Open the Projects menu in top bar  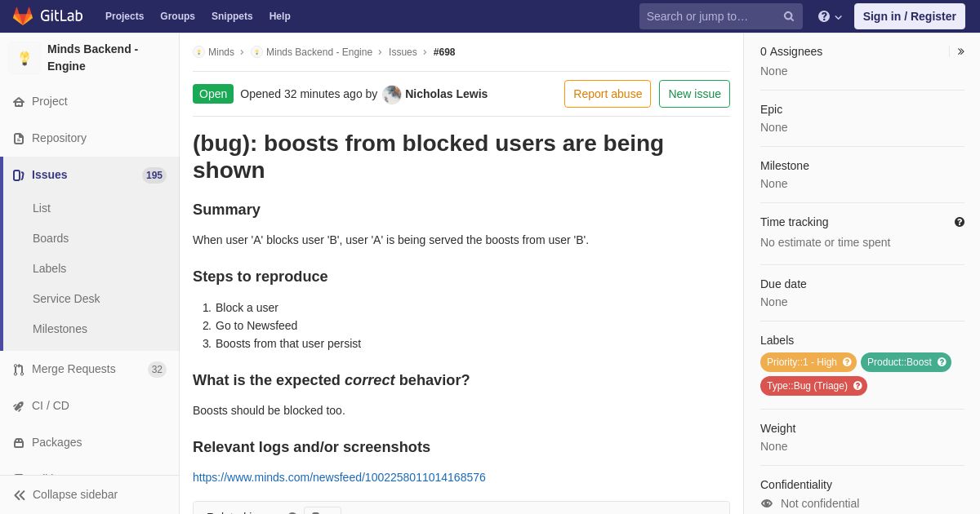point(124,16)
